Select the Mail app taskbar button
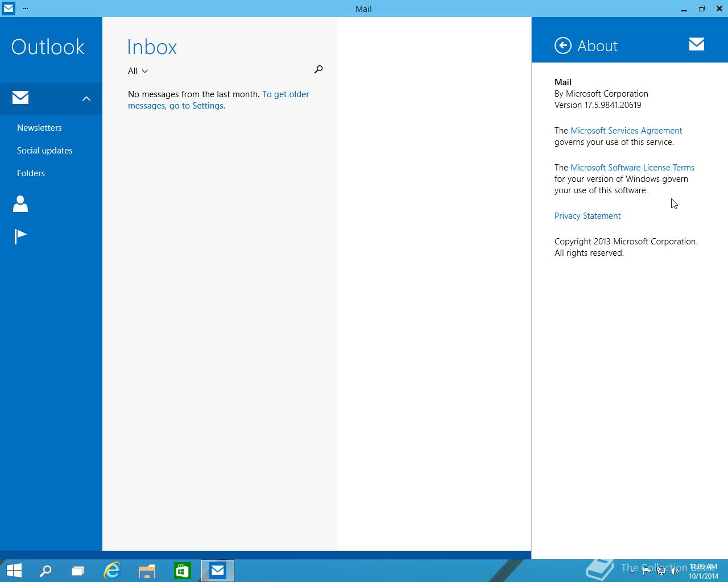The width and height of the screenshot is (728, 582). pyautogui.click(x=218, y=571)
